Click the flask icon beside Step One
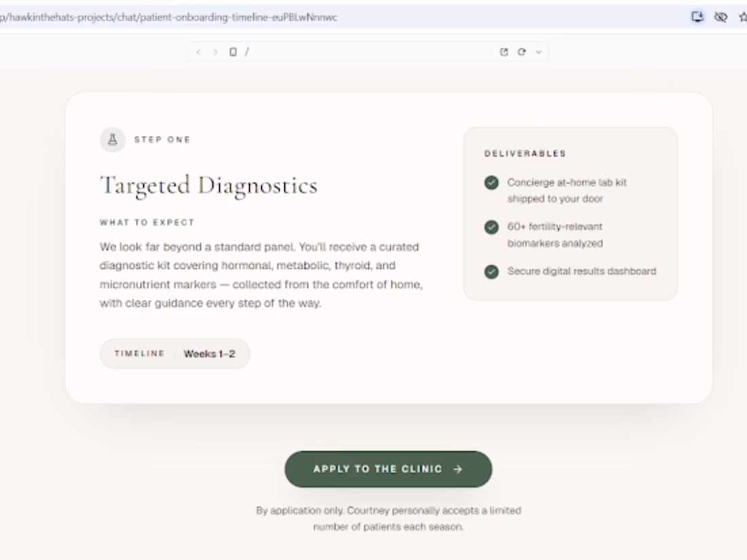Image resolution: width=747 pixels, height=560 pixels. tap(113, 140)
